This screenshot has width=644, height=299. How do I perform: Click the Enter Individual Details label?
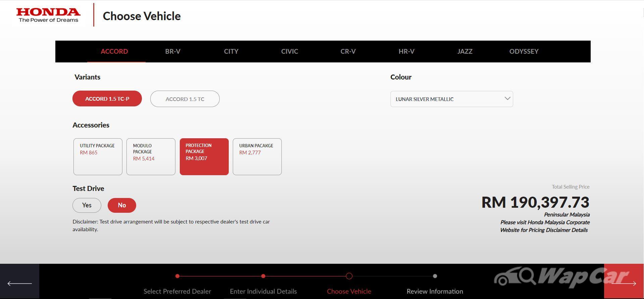(263, 291)
